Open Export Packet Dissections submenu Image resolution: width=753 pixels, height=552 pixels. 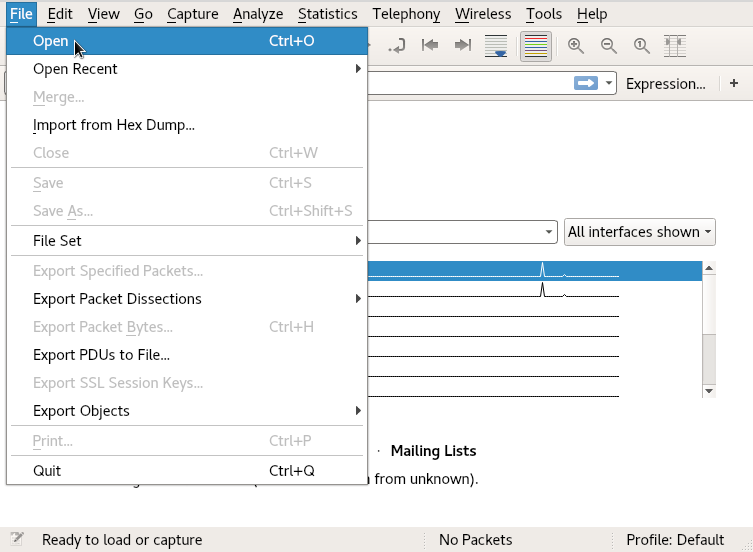187,299
